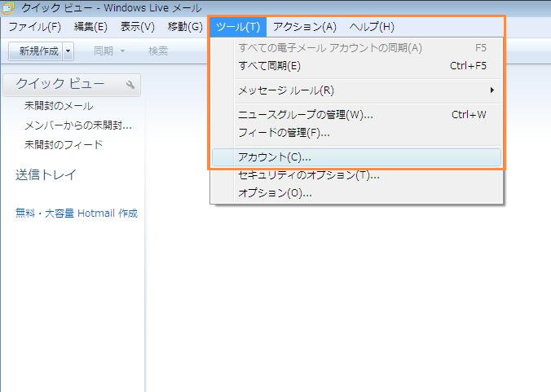Image resolution: width=551 pixels, height=392 pixels.
Task: Open the ファイル(F) menu
Action: 34,27
